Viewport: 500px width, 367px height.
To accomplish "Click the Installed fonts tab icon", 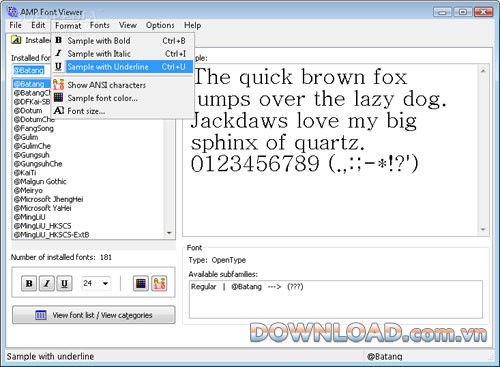I will coord(16,40).
